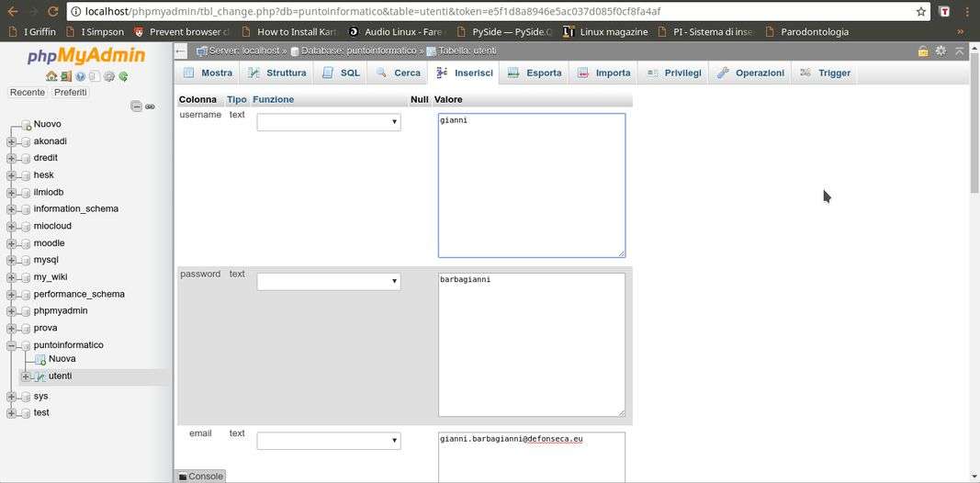This screenshot has width=980, height=483.
Task: Expand the information_schema database node
Action: click(x=11, y=209)
